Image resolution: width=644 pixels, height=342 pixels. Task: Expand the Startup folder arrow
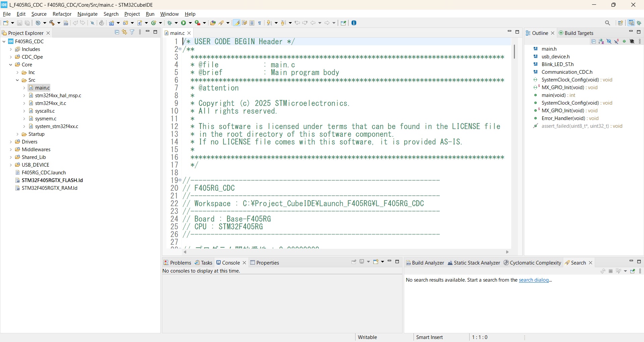(x=17, y=134)
